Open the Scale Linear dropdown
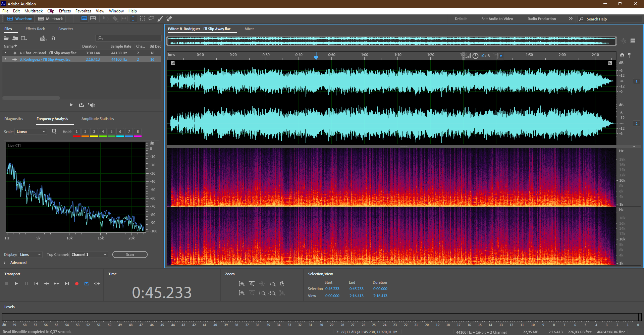Screen dimensions: 644x335 pos(31,131)
